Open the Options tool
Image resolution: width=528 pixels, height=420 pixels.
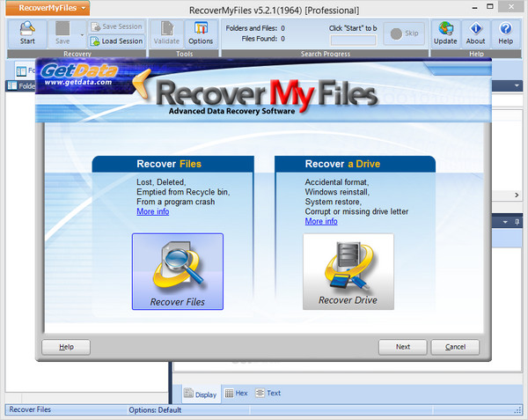tap(200, 33)
